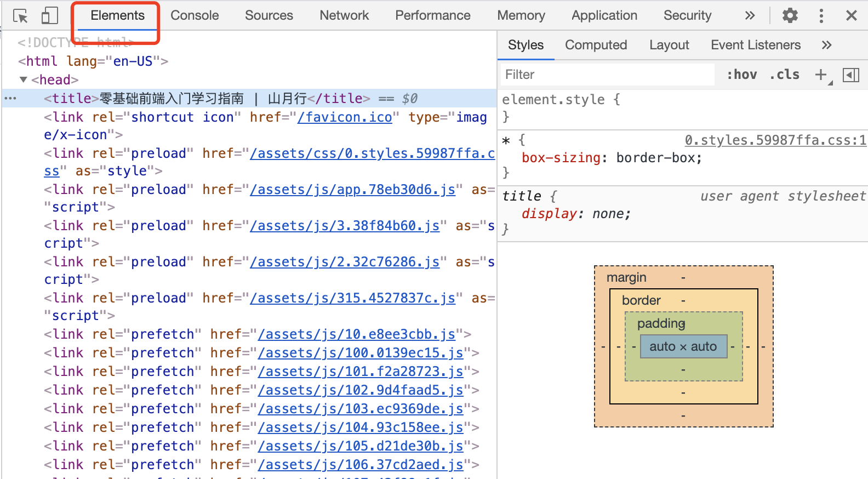Click the Styles Filter input field
Screen dimensions: 868x479
607,75
